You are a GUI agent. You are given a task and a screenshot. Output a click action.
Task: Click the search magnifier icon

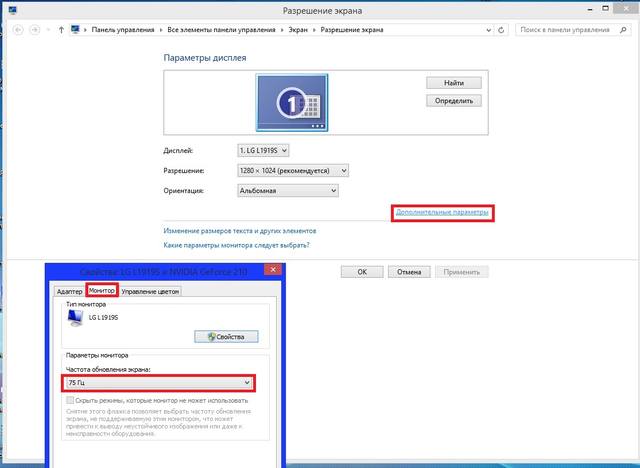point(630,30)
